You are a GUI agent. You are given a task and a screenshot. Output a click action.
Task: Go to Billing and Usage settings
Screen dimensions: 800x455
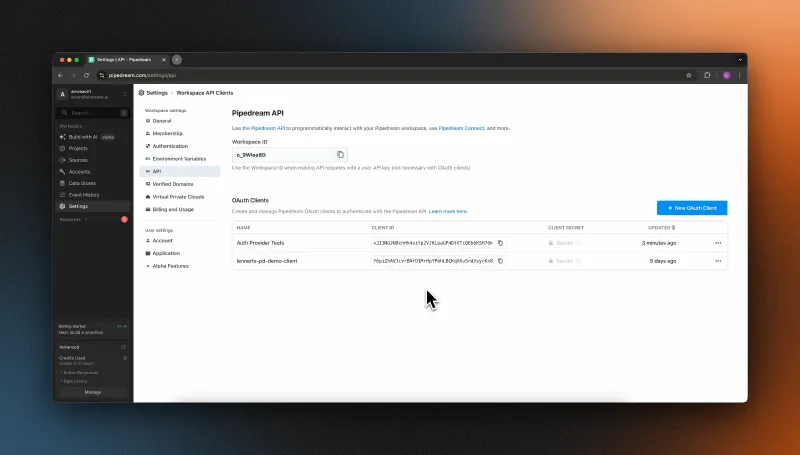pos(173,209)
